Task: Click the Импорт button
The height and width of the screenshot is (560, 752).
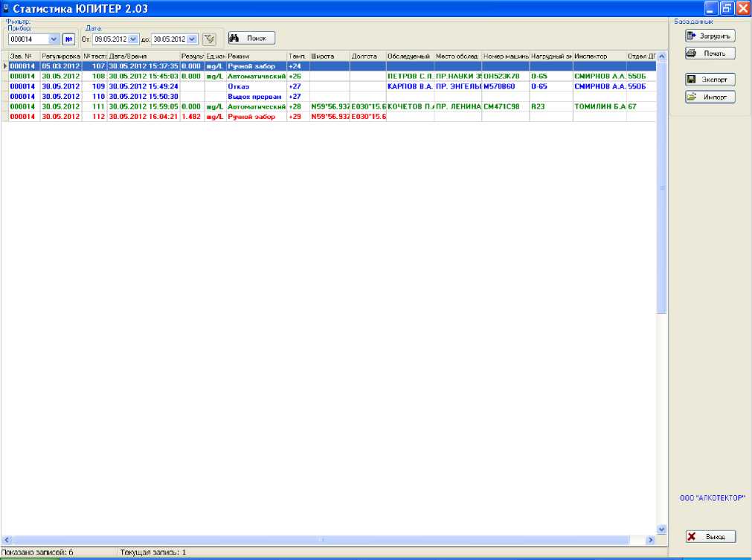Action: coord(710,97)
